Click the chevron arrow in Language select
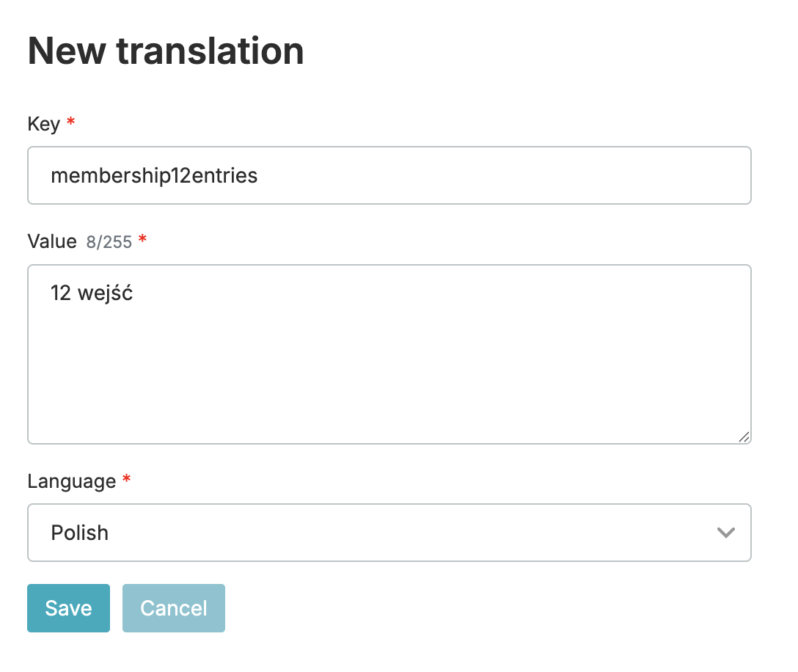Viewport: 798px width, 672px height. pyautogui.click(x=725, y=533)
